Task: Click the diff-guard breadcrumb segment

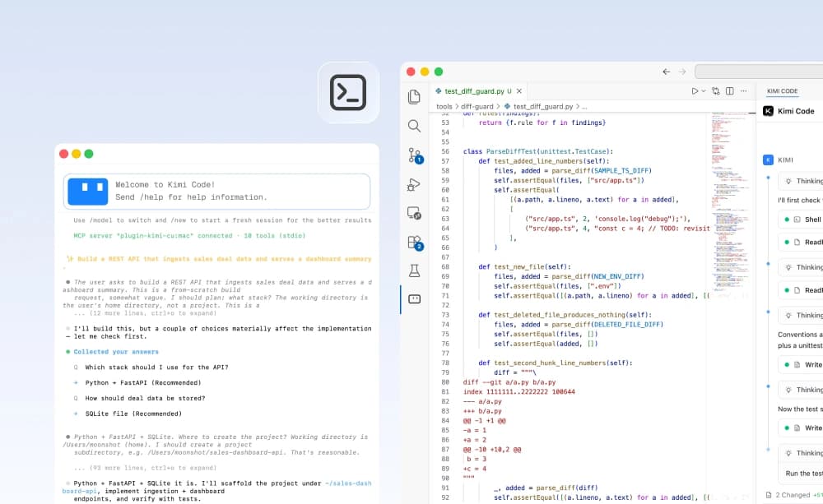Action: (x=477, y=106)
